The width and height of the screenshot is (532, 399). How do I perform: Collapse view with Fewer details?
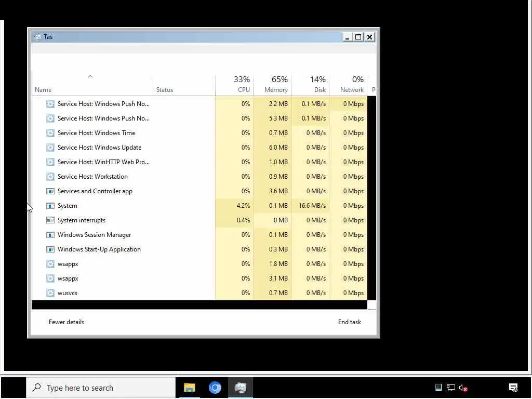[x=66, y=322]
